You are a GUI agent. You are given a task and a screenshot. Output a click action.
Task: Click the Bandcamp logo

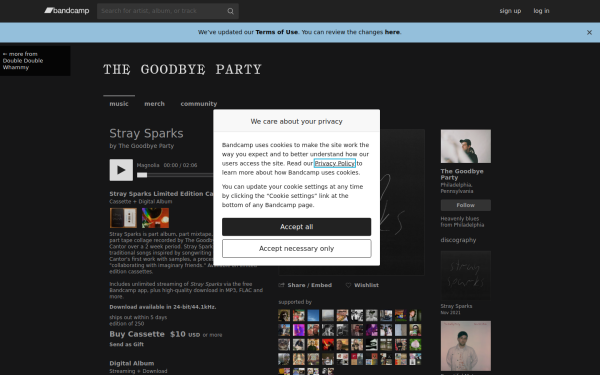tap(67, 11)
